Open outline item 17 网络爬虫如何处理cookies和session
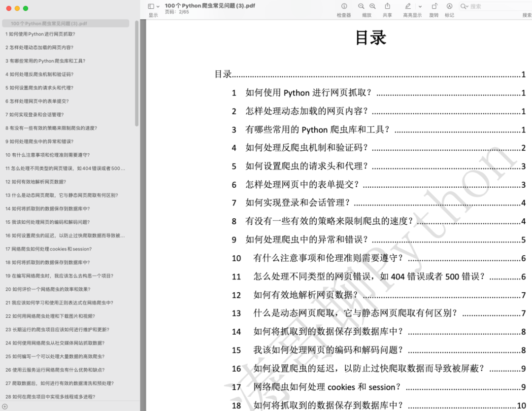The image size is (532, 411). tap(48, 249)
